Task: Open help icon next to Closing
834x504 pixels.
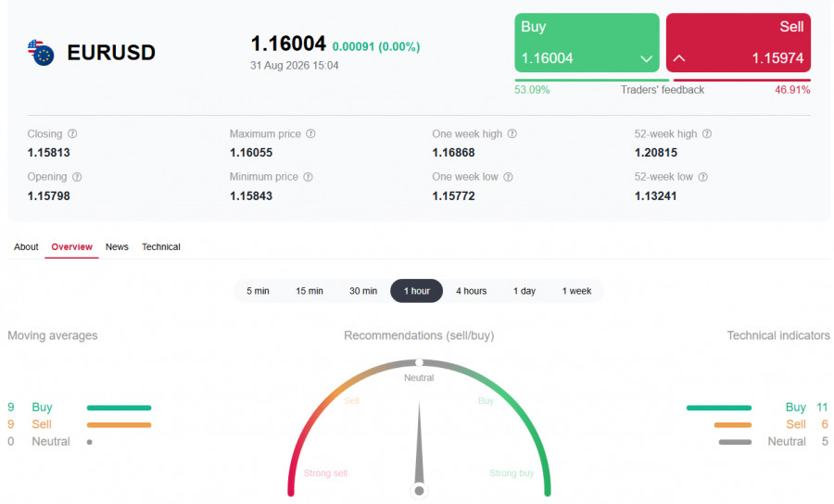Action: 72,134
